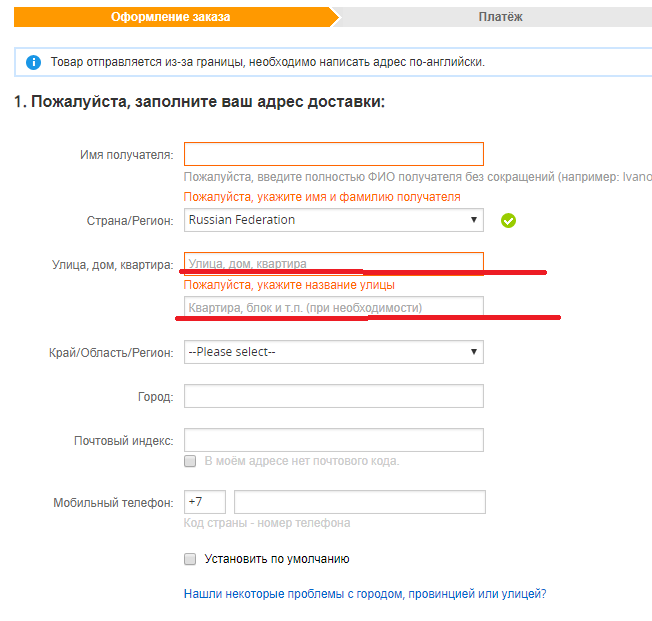Screen dimensions: 652x621
Task: Click the 'Имя получателя' field label
Action: coord(126,155)
